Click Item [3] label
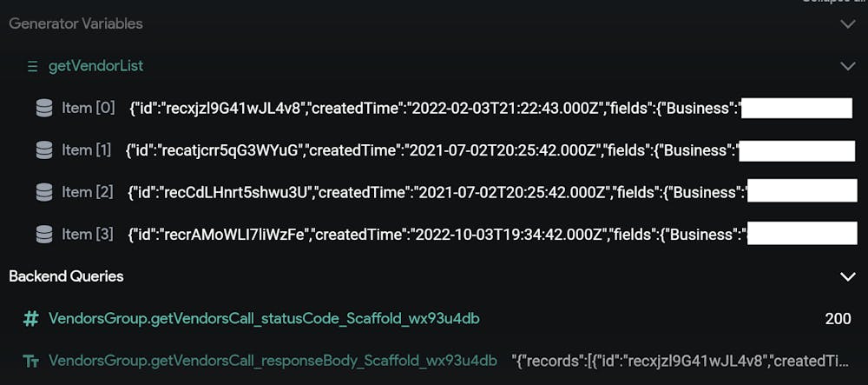 (x=87, y=235)
